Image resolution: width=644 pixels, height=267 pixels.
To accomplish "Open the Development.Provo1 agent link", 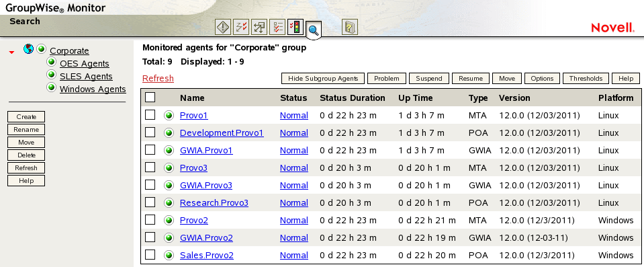I will click(222, 133).
